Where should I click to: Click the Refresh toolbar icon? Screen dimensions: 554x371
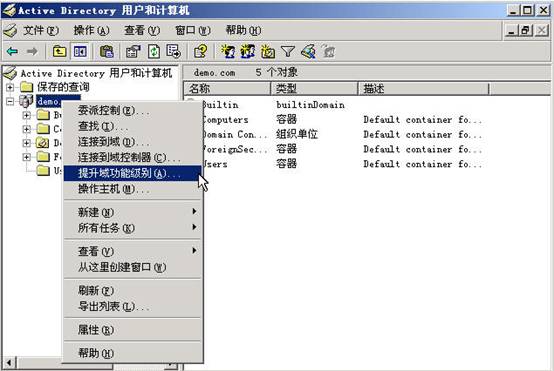[154, 52]
